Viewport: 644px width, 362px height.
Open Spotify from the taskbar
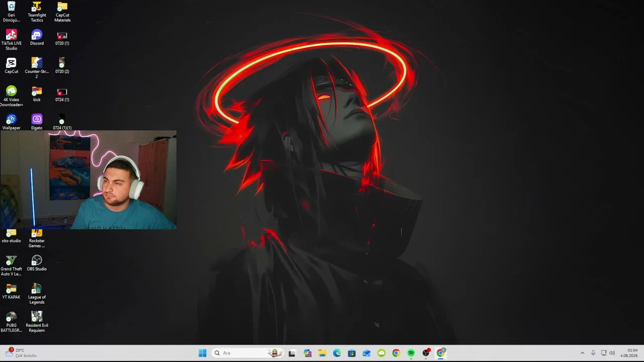point(411,353)
